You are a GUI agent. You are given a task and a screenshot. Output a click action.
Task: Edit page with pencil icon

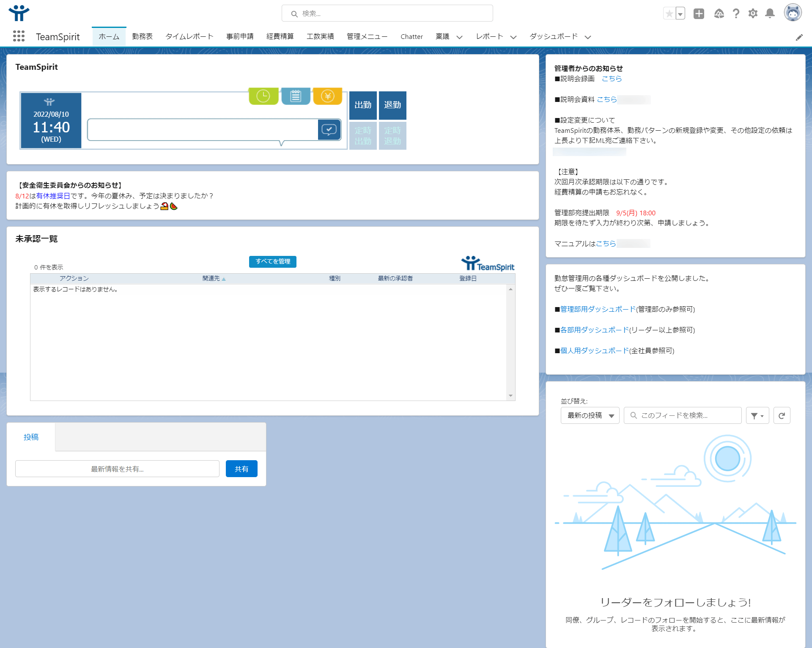tap(799, 37)
